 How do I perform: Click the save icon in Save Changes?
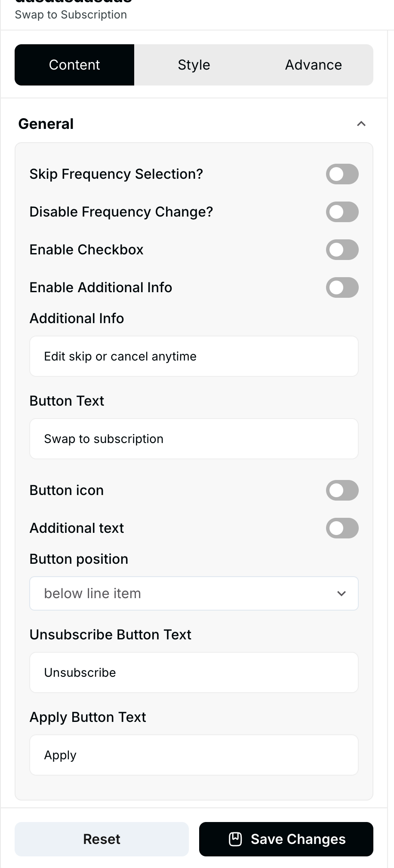(235, 839)
